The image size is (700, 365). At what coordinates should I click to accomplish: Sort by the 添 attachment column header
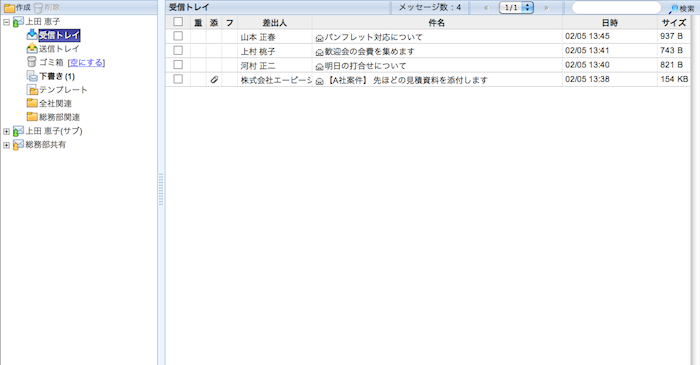[214, 22]
